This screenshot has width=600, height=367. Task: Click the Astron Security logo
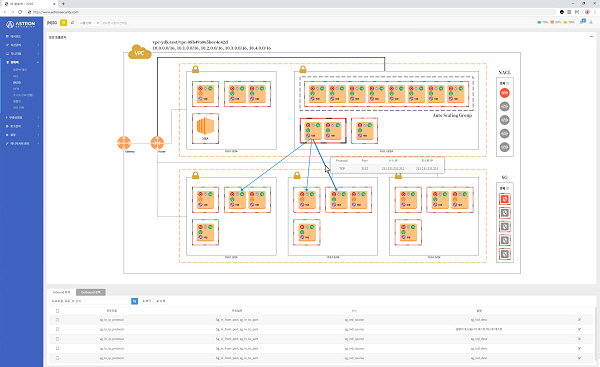pos(21,24)
